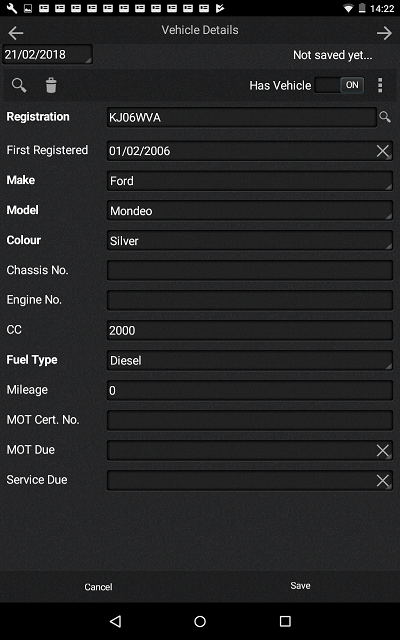Image resolution: width=400 pixels, height=640 pixels.
Task: Open the 21/02/2018 date picker
Action: point(47,54)
